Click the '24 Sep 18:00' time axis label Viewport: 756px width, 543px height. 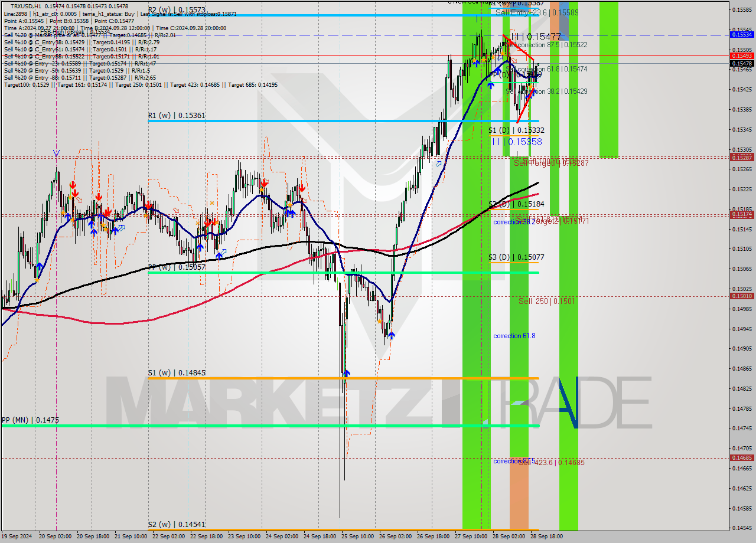320,537
